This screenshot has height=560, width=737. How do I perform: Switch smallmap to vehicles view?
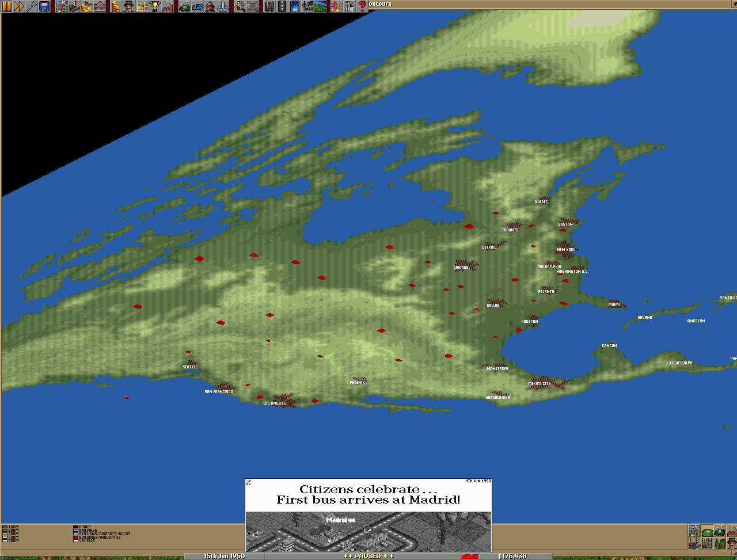pos(720,531)
